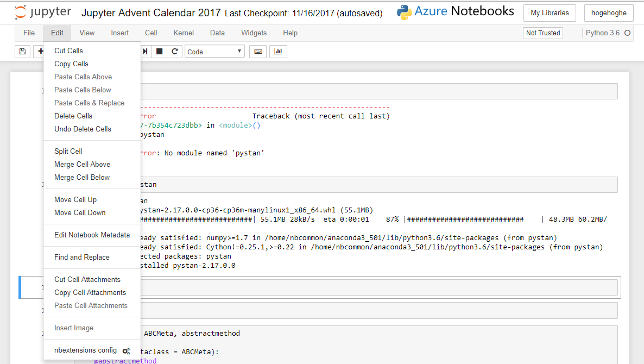Select Merge Cell Below
This screenshot has width=644, height=364.
81,177
